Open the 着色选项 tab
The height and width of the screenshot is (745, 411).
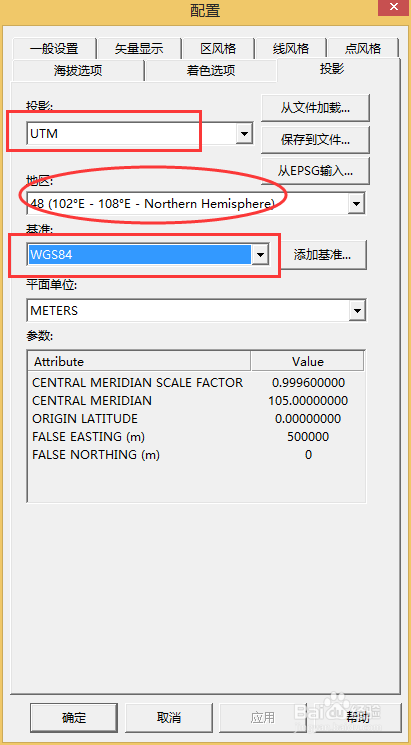tap(210, 71)
